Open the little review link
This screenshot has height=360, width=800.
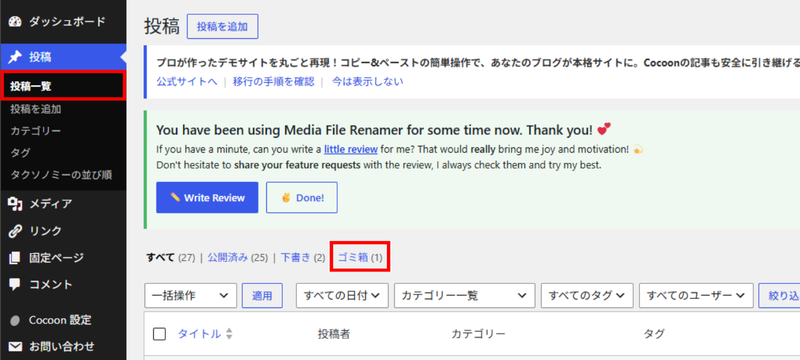(x=351, y=149)
